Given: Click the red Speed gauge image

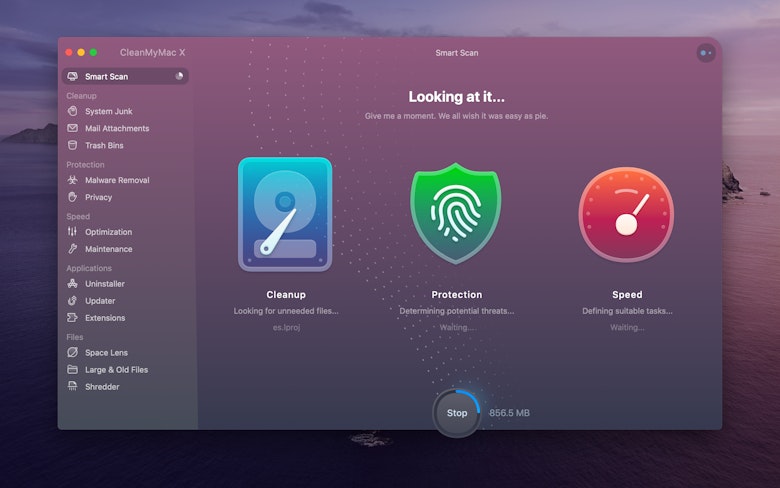Looking at the screenshot, I should click(626, 215).
